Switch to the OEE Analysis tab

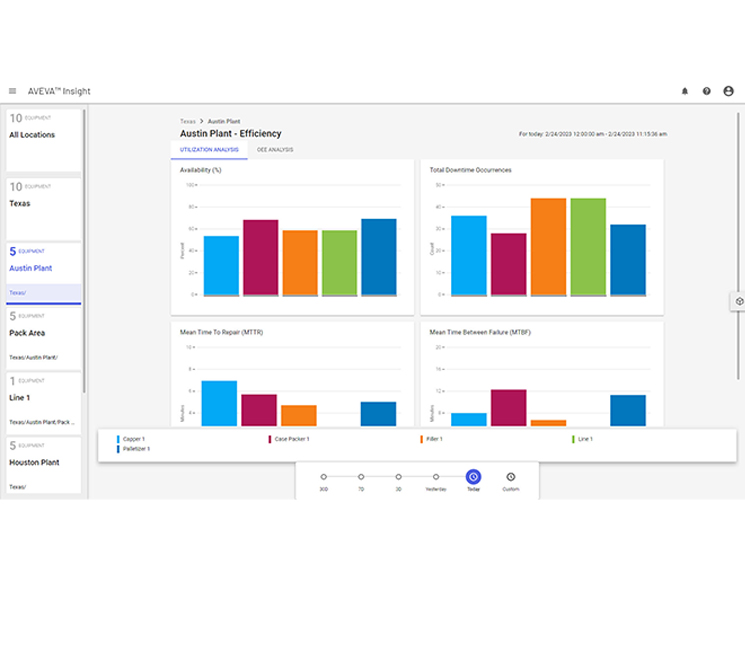[275, 150]
